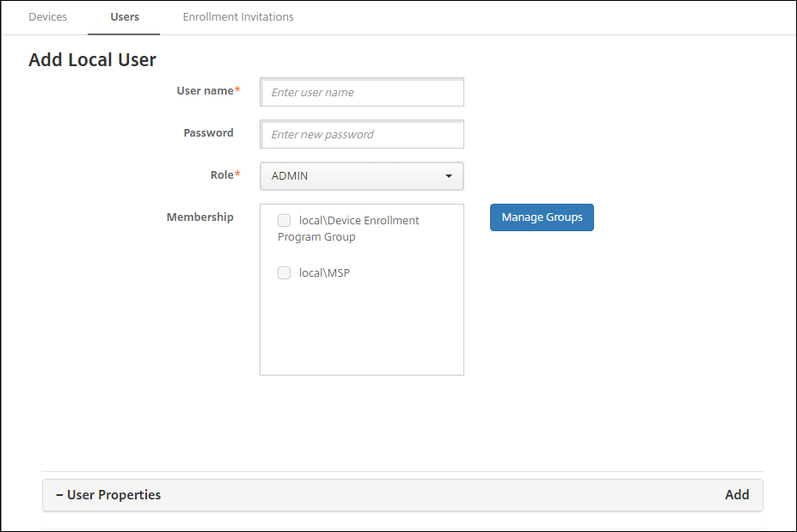The width and height of the screenshot is (797, 532).
Task: Click the User name field label
Action: (x=205, y=91)
